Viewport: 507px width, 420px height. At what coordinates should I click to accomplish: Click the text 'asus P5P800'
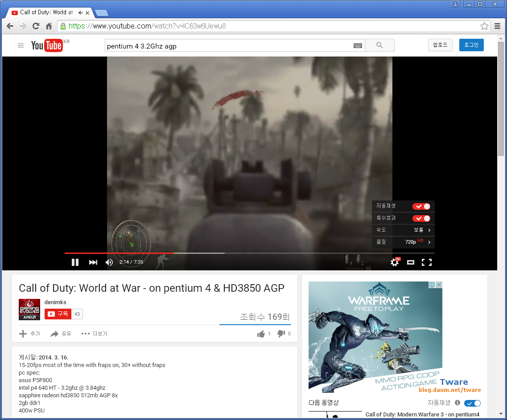coord(35,380)
